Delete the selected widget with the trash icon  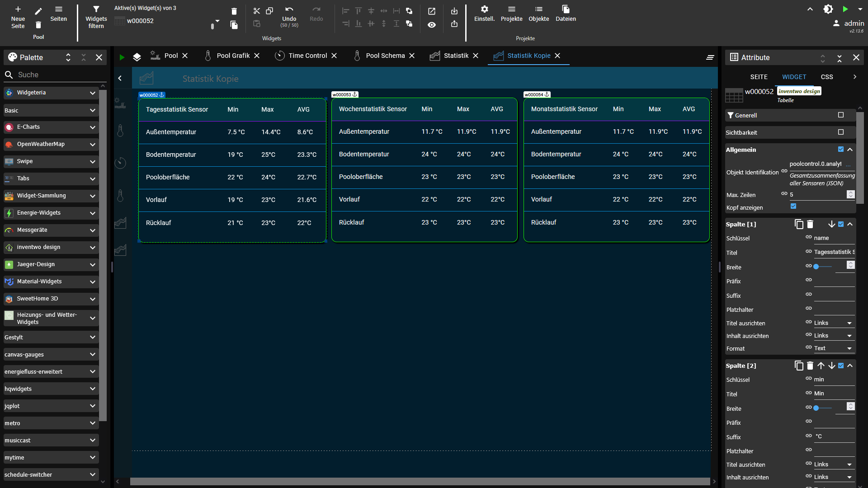[234, 11]
